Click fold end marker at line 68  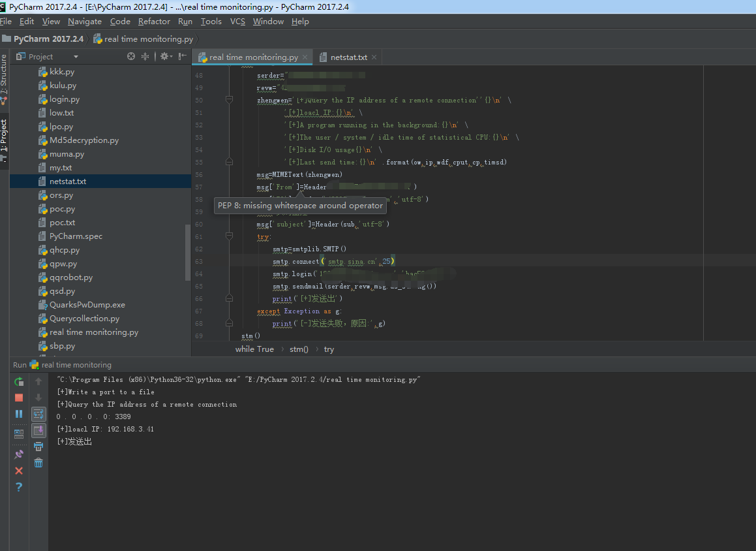click(229, 323)
